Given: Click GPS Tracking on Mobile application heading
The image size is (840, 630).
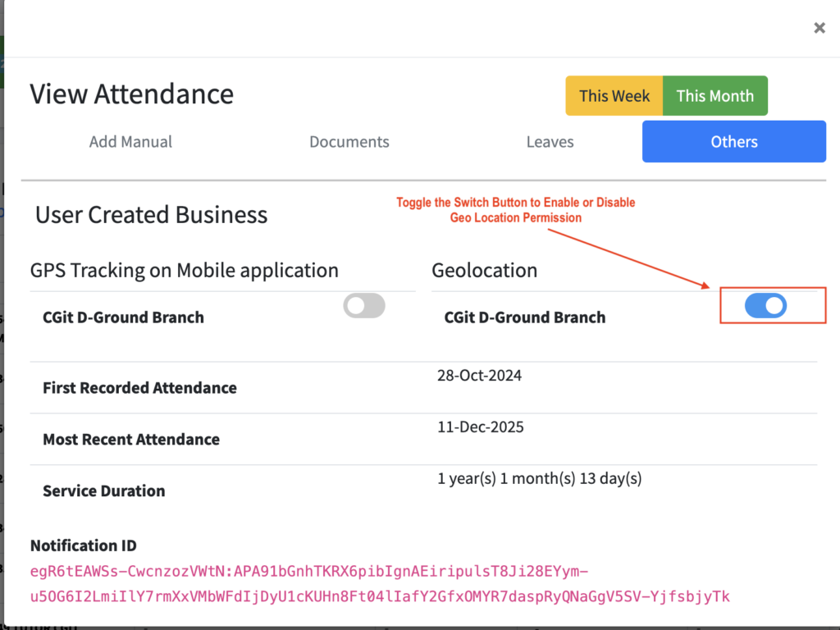Looking at the screenshot, I should point(184,270).
